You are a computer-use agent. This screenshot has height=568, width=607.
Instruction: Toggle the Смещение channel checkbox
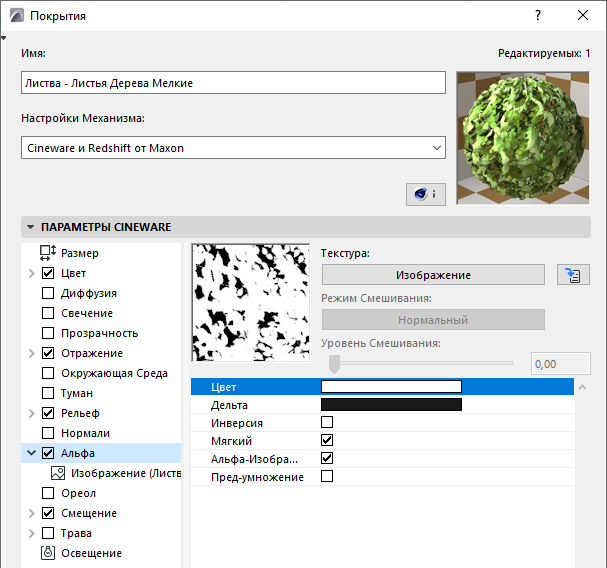coord(48,513)
